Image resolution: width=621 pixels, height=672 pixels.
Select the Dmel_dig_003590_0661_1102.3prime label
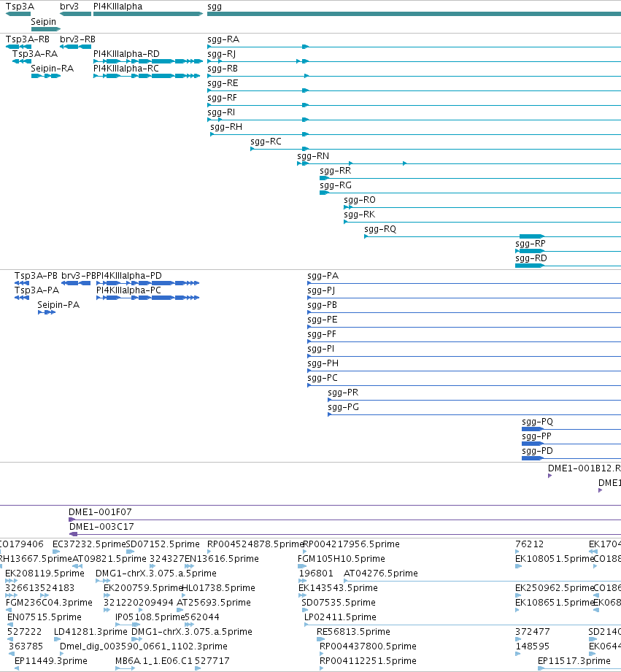[144, 646]
